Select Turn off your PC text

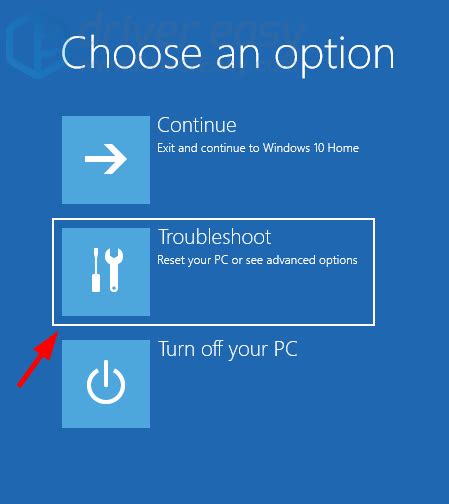click(x=228, y=350)
